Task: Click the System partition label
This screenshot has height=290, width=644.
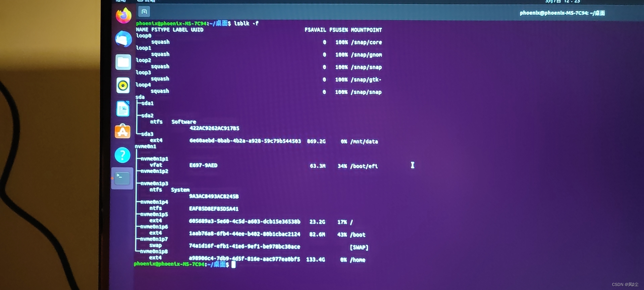Action: click(x=180, y=190)
